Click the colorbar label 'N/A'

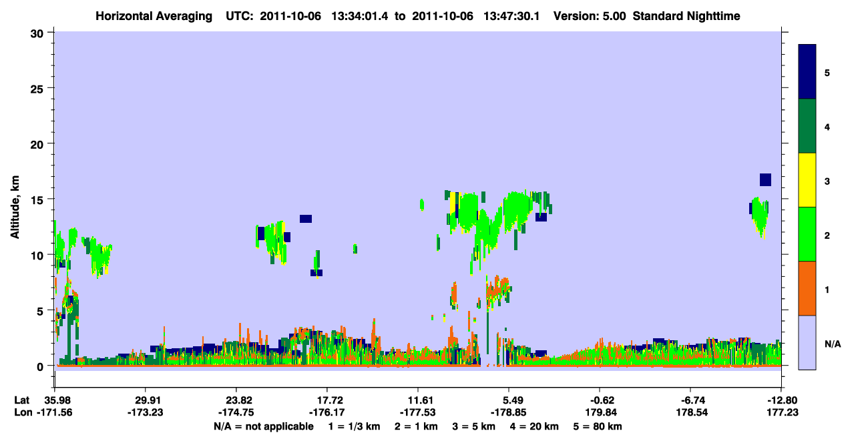pos(833,344)
